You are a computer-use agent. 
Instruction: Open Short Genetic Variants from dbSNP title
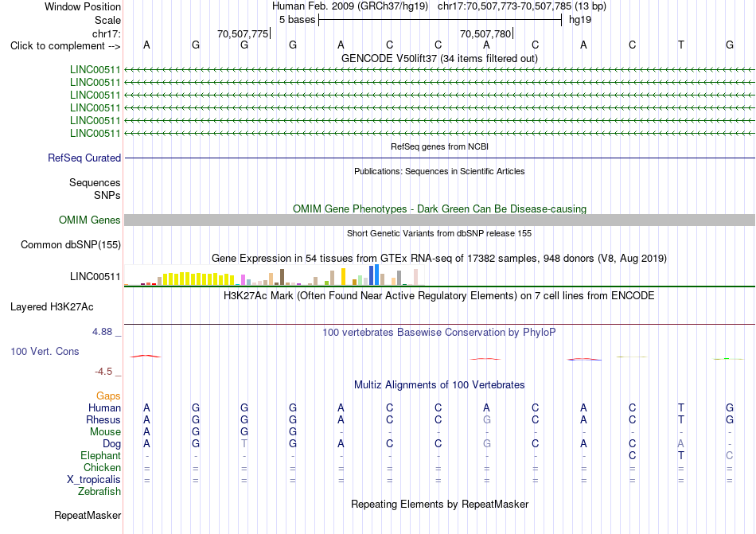pos(439,233)
